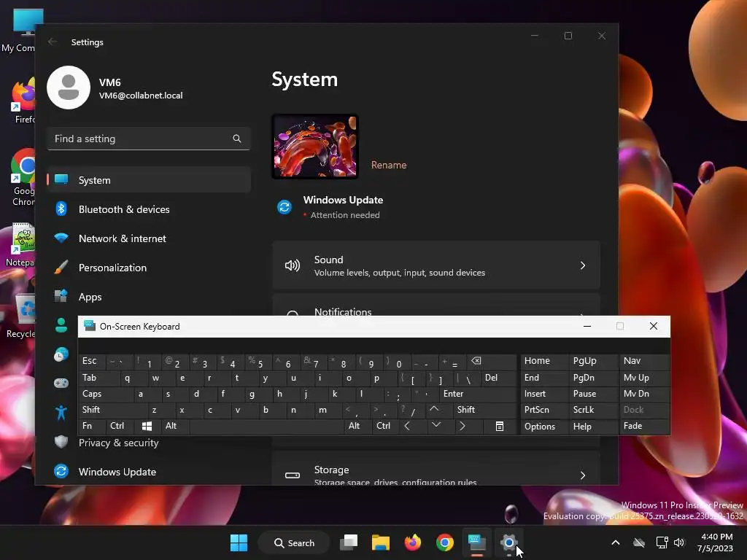Click the Fade key on On-Screen Keyboard
This screenshot has width=747, height=560.
pos(644,426)
